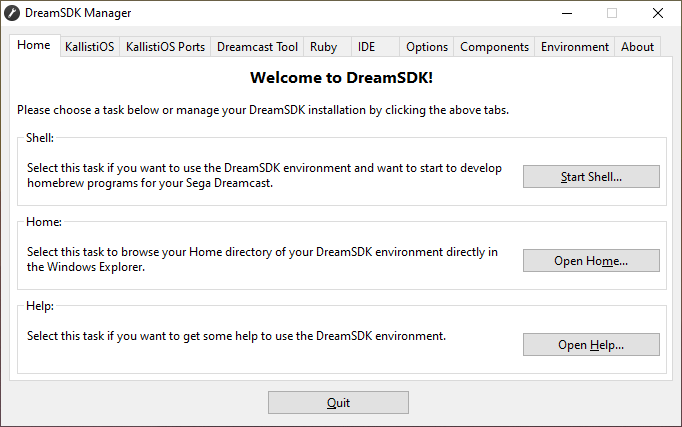This screenshot has width=682, height=427.
Task: Click the DreamSDK Manager app icon
Action: point(12,13)
